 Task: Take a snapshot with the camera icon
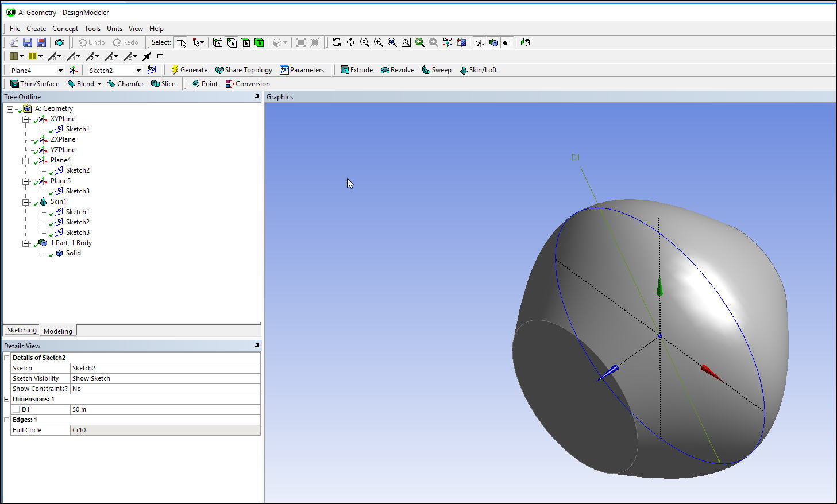click(60, 42)
